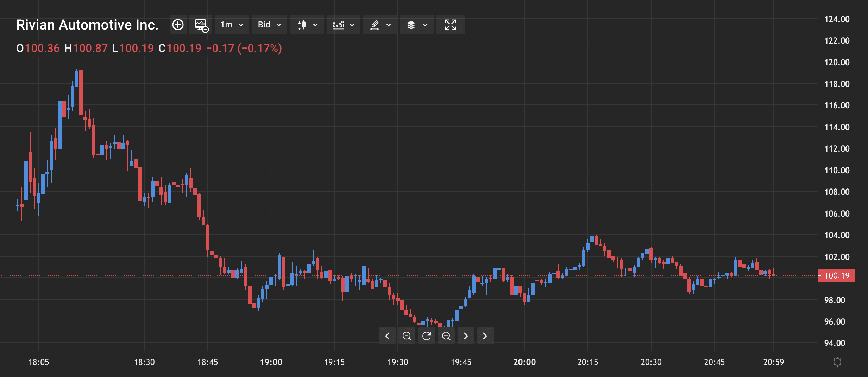Click the 20:30 time axis label
868x377 pixels.
tap(651, 362)
